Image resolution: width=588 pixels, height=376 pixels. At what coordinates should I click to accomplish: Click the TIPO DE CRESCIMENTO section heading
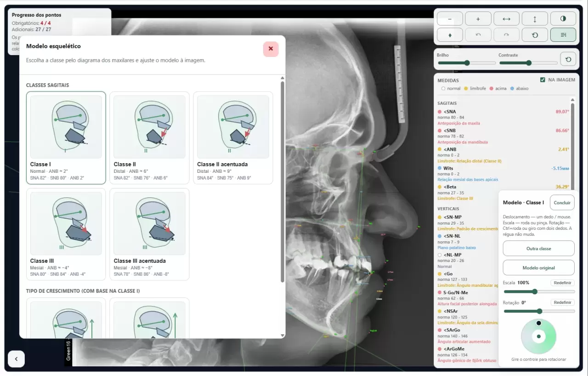[x=83, y=291]
